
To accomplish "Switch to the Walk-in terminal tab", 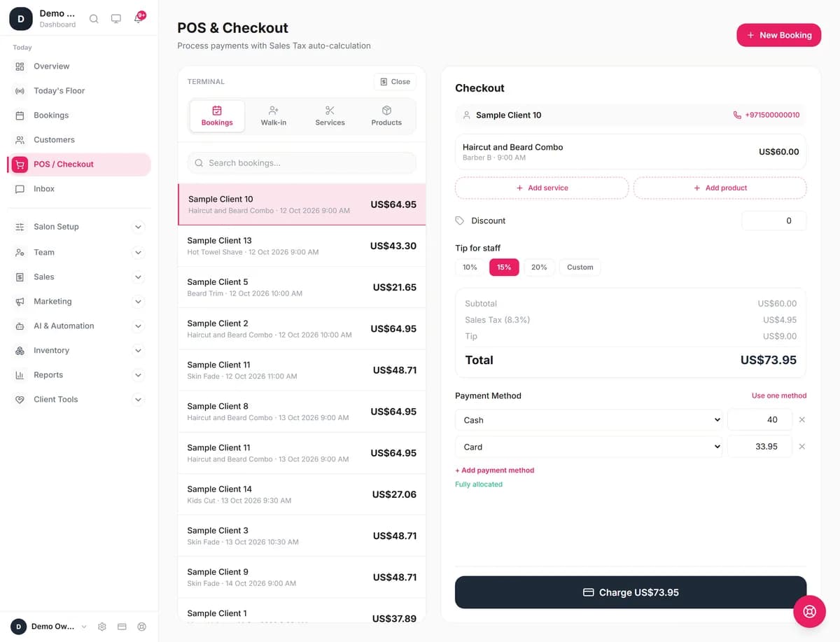I will tap(274, 116).
